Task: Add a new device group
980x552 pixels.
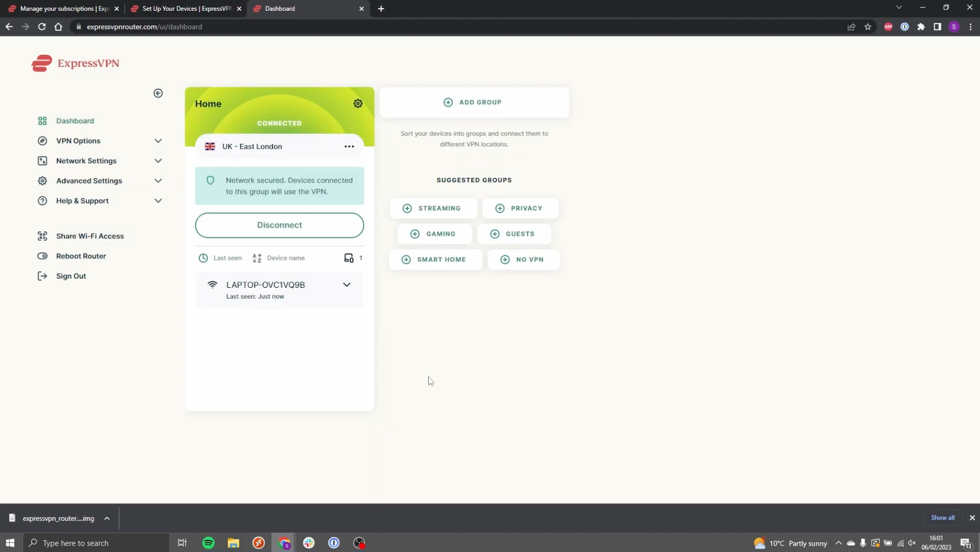Action: pyautogui.click(x=473, y=102)
